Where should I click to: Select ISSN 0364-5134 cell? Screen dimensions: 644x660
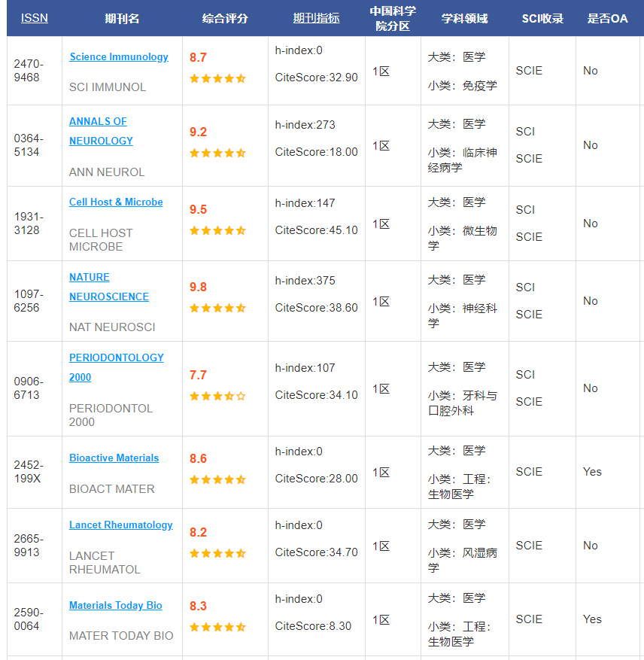pos(35,145)
